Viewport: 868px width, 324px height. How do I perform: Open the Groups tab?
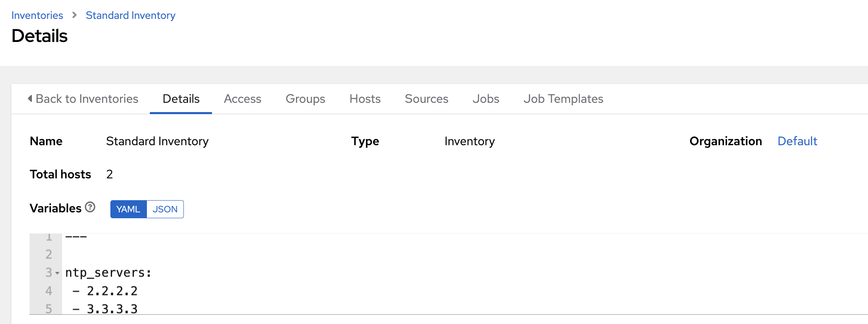point(305,99)
